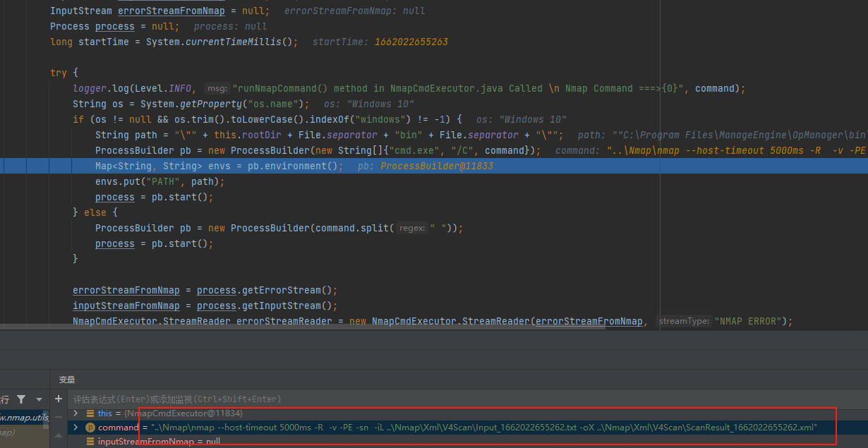Switch to the 变量 tab
Screen dimensions: 868x448
click(x=67, y=380)
